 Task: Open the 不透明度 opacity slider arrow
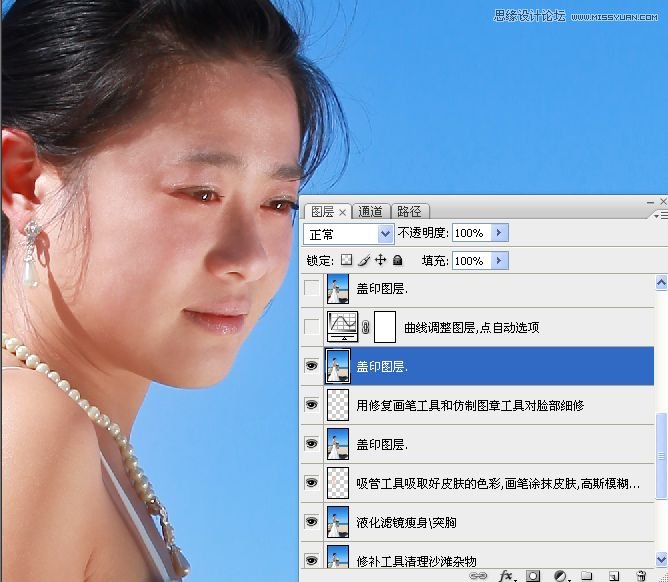coord(500,233)
